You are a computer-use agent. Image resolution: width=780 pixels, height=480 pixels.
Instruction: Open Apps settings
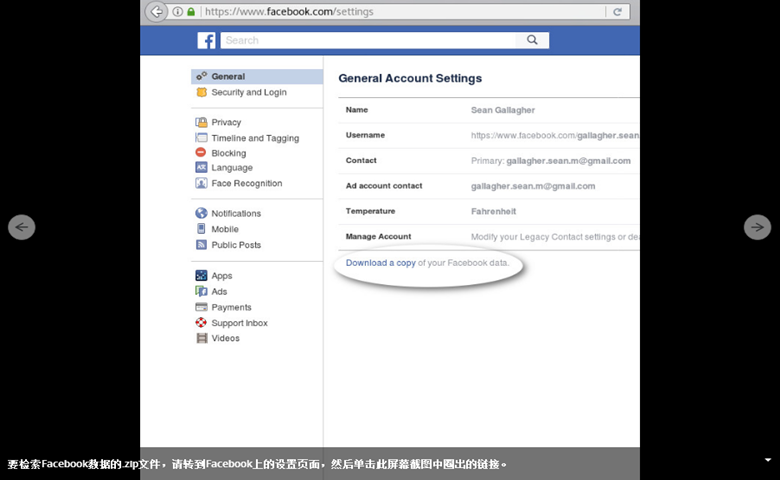click(221, 276)
